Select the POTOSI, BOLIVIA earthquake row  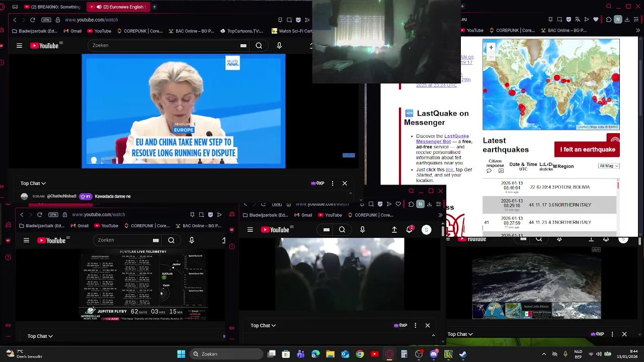pyautogui.click(x=549, y=187)
